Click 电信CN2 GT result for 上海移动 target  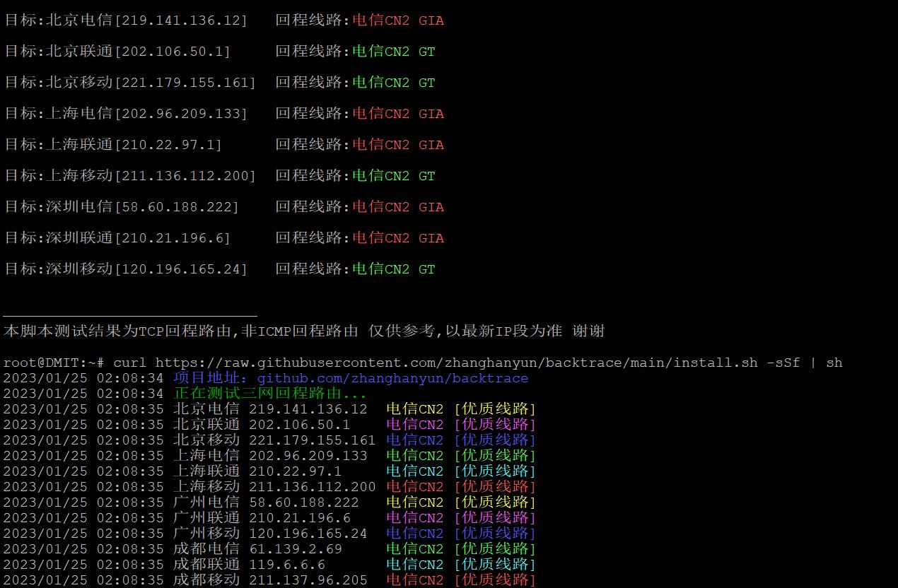(x=394, y=176)
